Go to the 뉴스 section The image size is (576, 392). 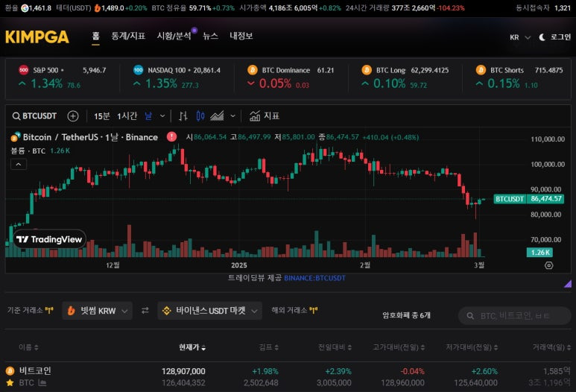pyautogui.click(x=210, y=36)
